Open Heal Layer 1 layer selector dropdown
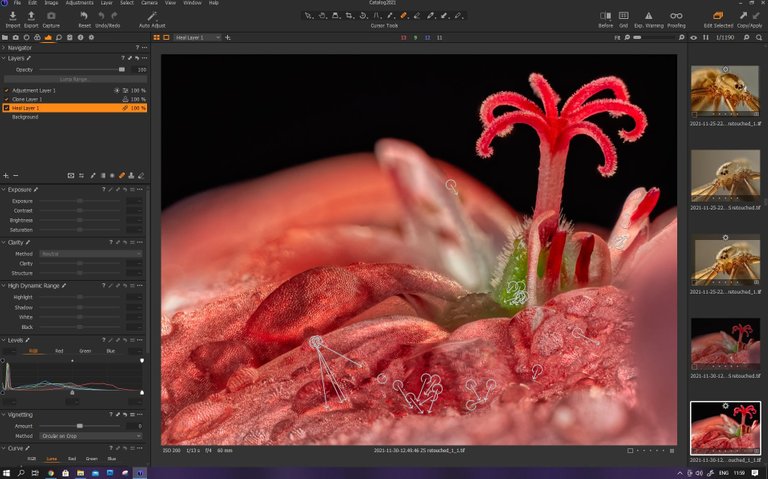 tap(197, 37)
